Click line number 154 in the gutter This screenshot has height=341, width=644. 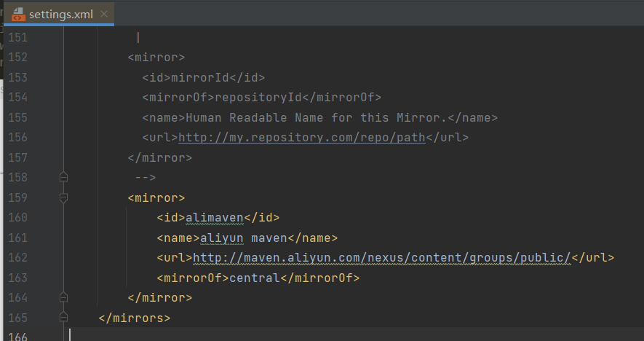17,97
